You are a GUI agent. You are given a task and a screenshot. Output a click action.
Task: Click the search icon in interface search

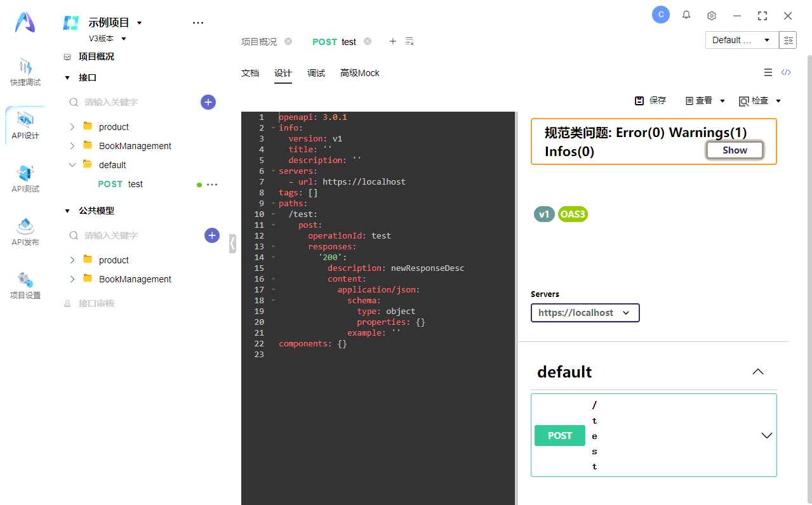tap(74, 102)
